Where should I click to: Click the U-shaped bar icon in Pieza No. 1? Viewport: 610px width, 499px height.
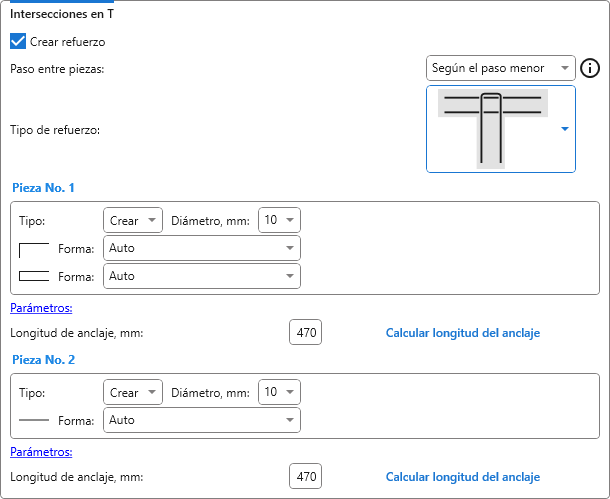[x=34, y=276]
